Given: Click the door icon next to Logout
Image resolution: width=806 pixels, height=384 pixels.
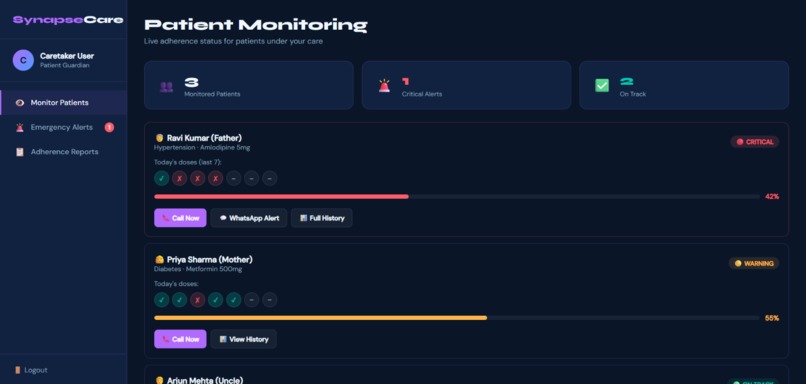Looking at the screenshot, I should click(x=17, y=370).
